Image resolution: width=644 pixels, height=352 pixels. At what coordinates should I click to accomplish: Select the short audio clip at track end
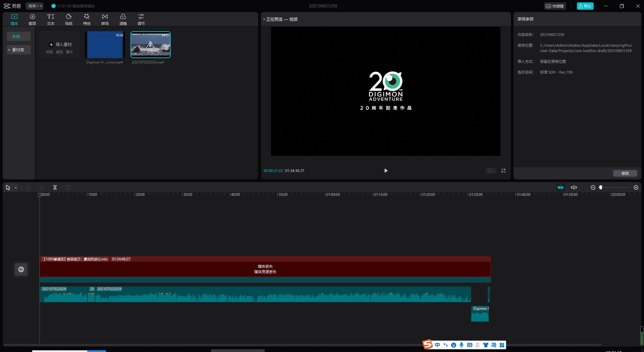489,294
